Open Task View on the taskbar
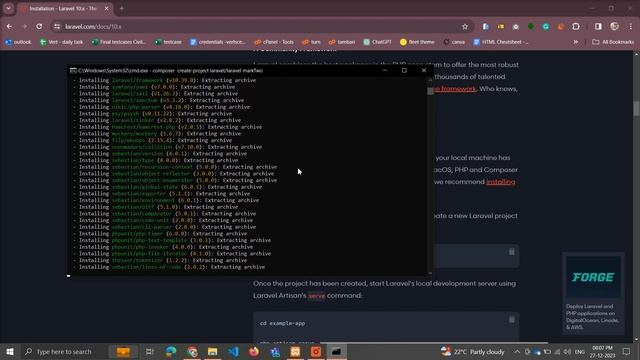This screenshot has width=640, height=360. point(149,351)
